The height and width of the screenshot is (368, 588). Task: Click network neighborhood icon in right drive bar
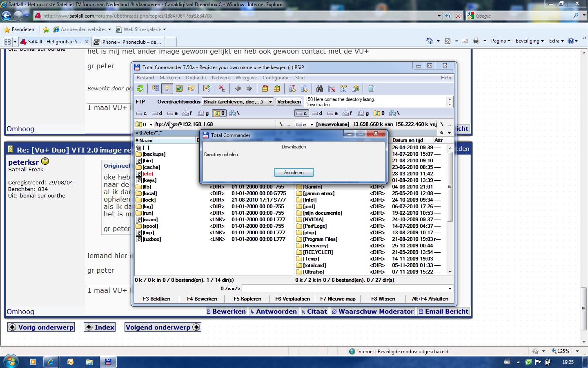click(x=394, y=113)
